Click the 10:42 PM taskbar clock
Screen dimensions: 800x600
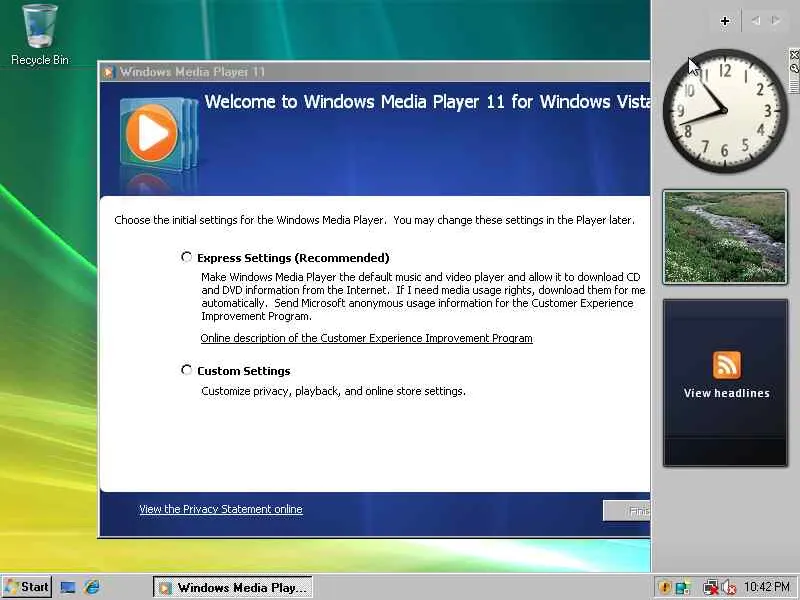[767, 587]
